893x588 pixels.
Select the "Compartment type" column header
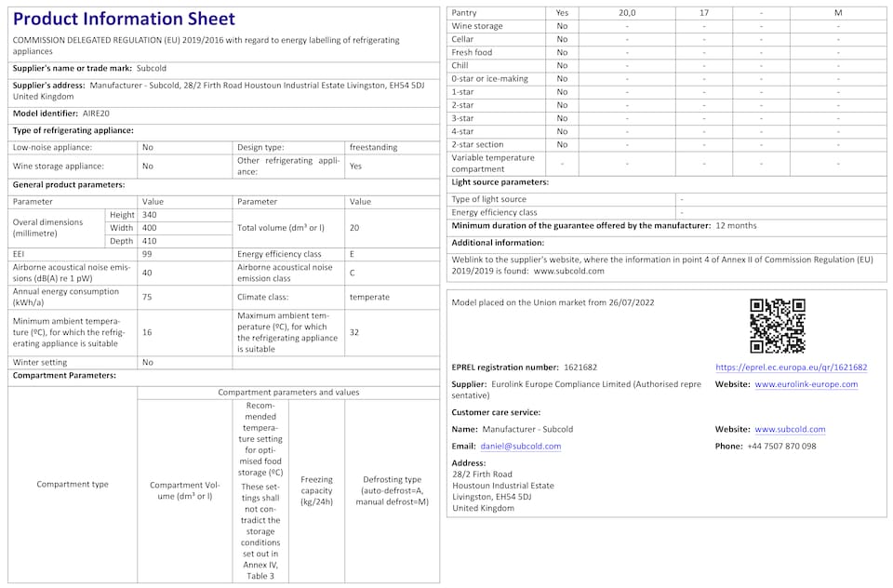73,485
